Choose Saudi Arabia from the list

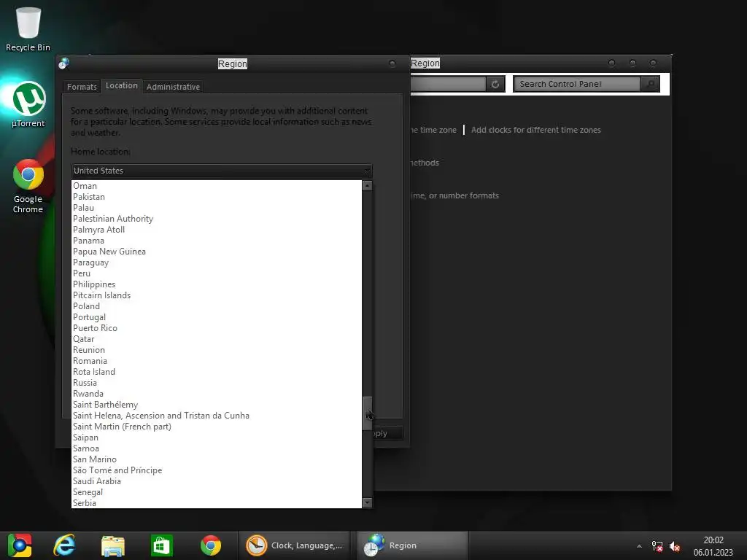pos(217,481)
